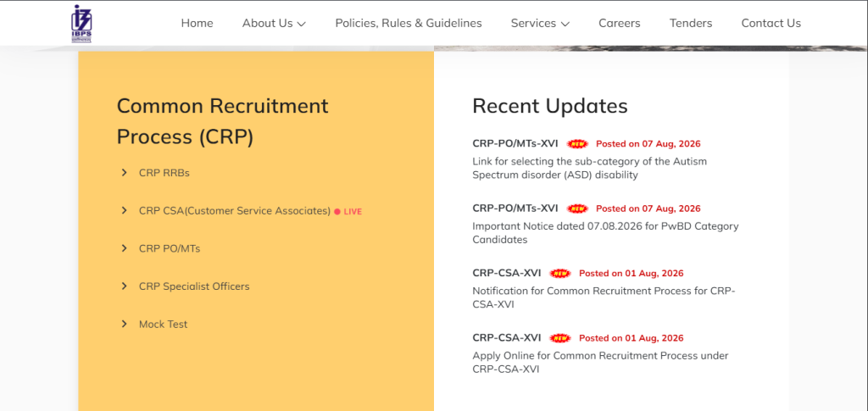Click the chevron beside CRP CSA

(124, 211)
